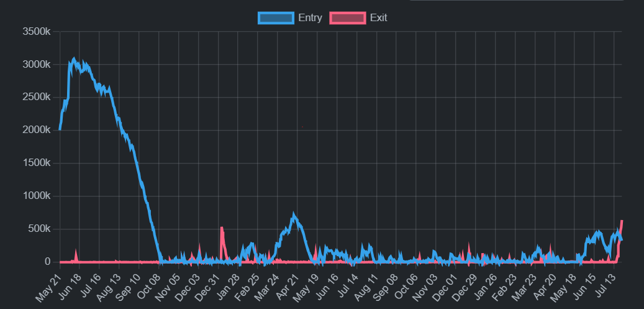Click the Entry line peak near 3000k

coord(75,60)
